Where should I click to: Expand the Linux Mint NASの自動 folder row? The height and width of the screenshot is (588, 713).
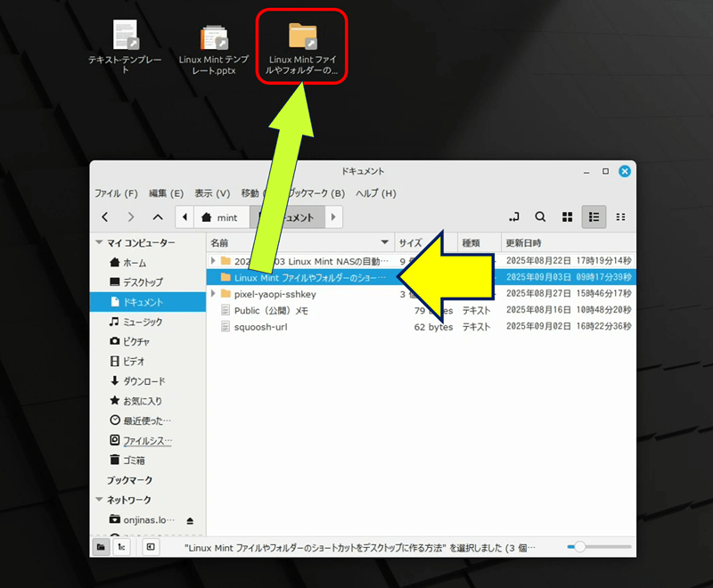pyautogui.click(x=213, y=261)
